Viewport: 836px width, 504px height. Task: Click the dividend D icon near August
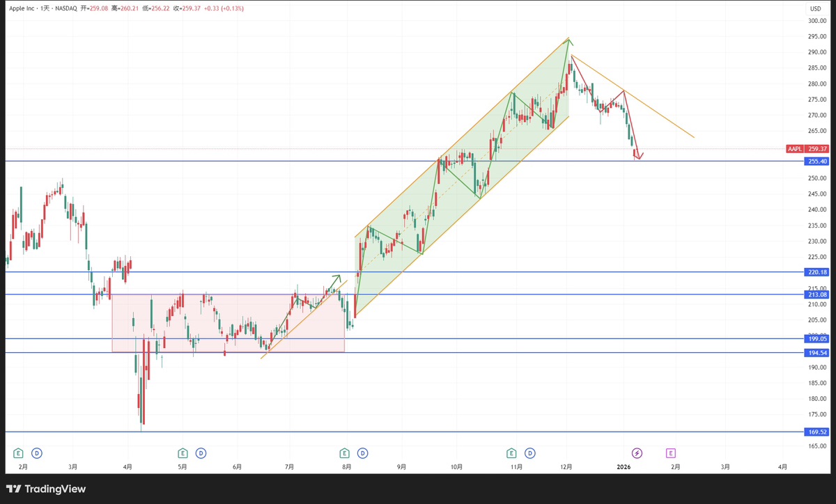(363, 452)
